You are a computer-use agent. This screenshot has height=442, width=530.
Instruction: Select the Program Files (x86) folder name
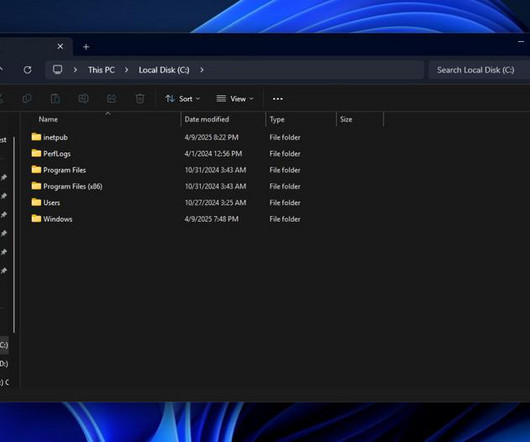73,186
